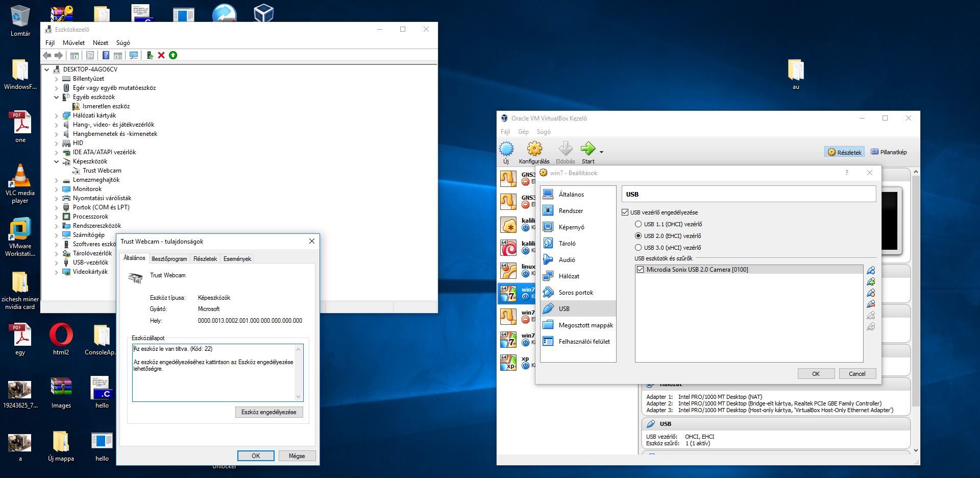The height and width of the screenshot is (478, 980).
Task: Click the red X uninstall device icon
Action: click(x=161, y=55)
